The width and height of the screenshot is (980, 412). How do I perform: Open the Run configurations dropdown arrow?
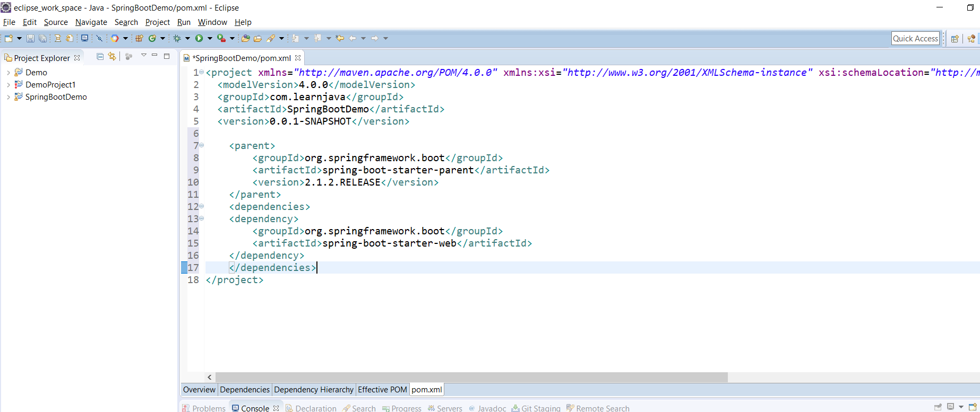(210, 38)
